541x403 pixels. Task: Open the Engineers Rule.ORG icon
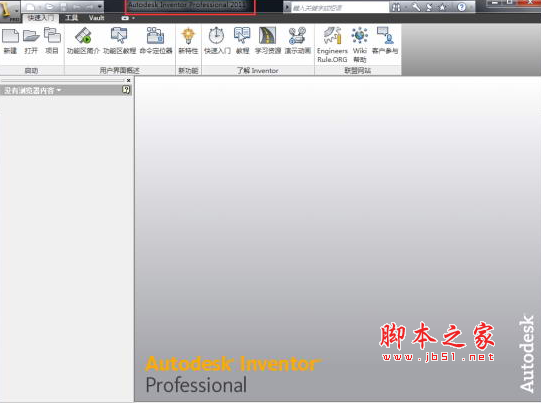[x=332, y=36]
